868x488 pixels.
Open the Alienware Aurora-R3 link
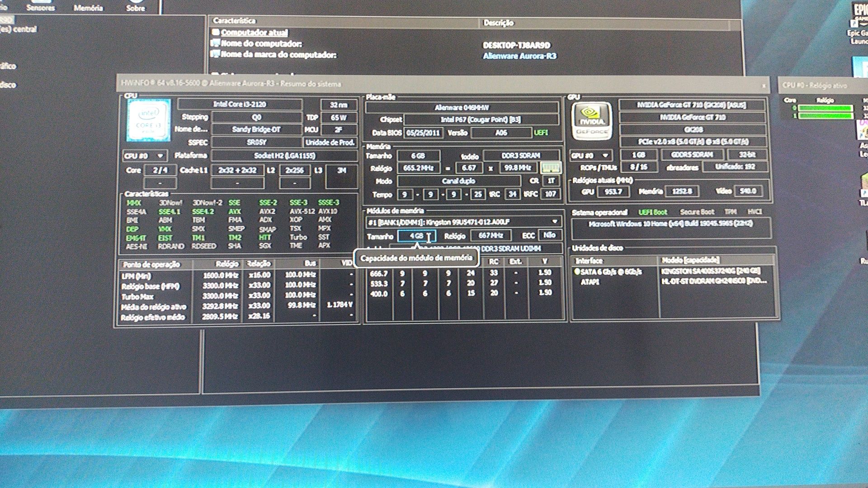[x=519, y=56]
